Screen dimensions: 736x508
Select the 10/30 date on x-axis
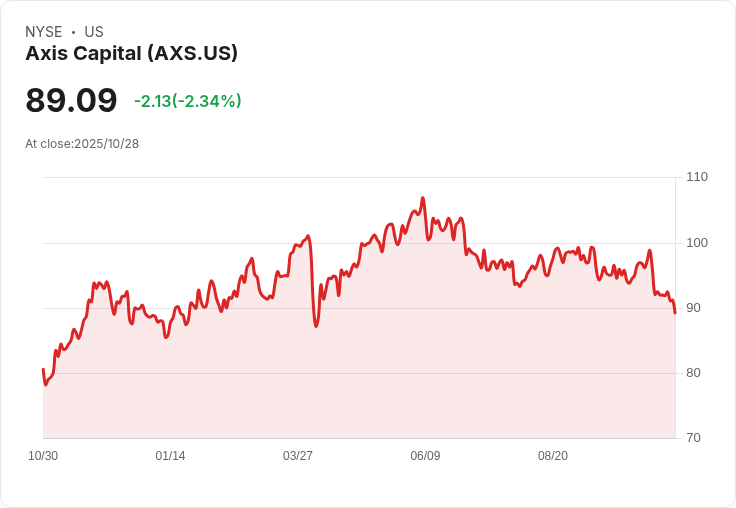point(43,456)
